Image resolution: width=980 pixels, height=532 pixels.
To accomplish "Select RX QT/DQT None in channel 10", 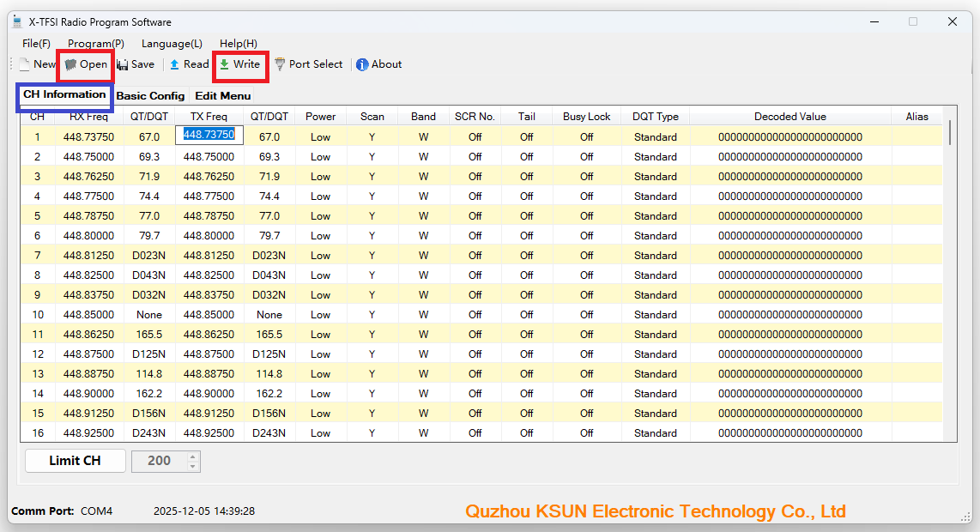I will 148,314.
